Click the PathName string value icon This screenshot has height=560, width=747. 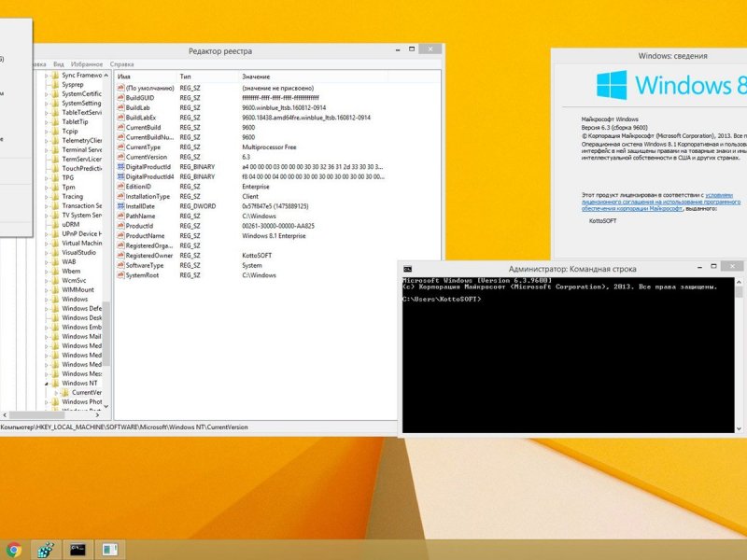point(120,217)
